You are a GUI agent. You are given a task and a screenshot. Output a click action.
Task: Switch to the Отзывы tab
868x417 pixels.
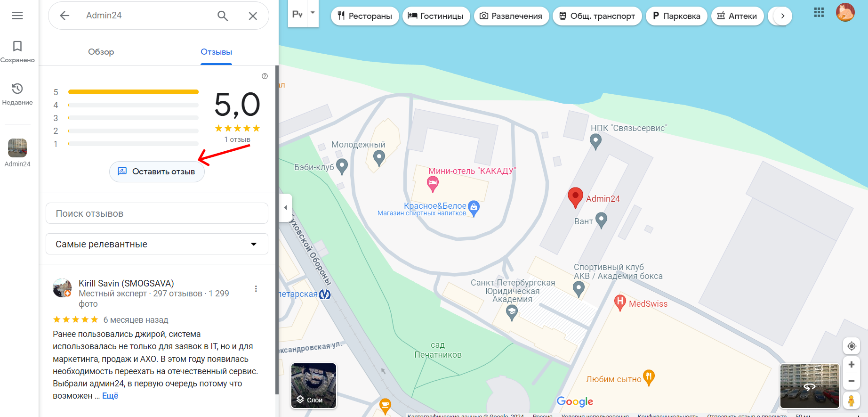click(x=217, y=52)
